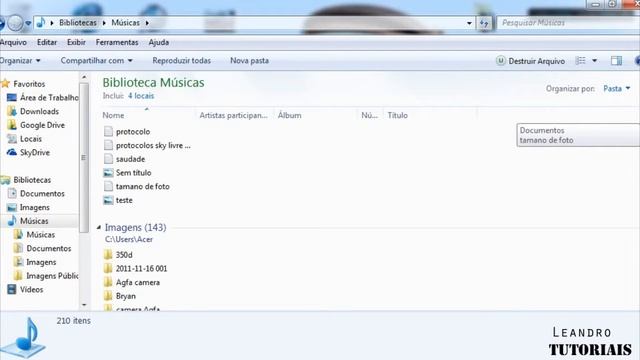Click the SkyDrive cloud icon

[12, 153]
